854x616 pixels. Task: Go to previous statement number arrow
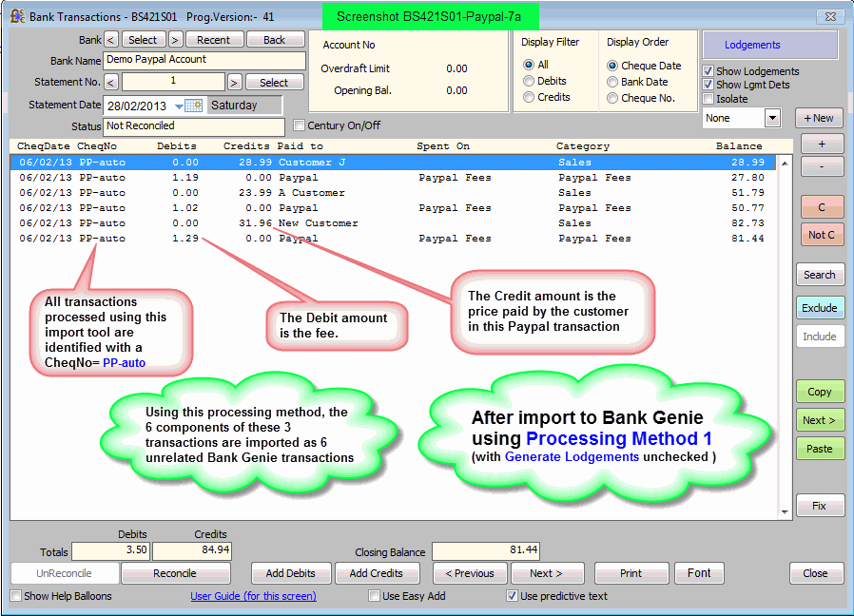click(110, 83)
